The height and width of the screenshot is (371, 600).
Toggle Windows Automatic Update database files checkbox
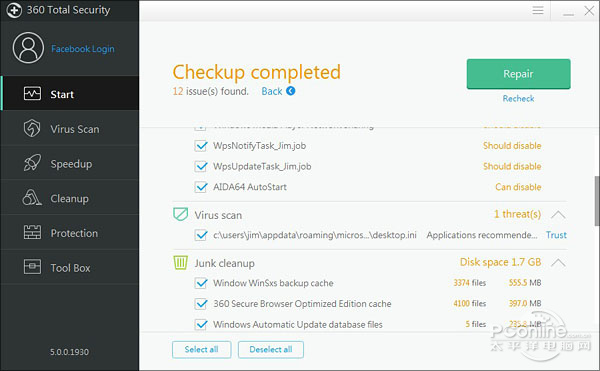coord(201,324)
